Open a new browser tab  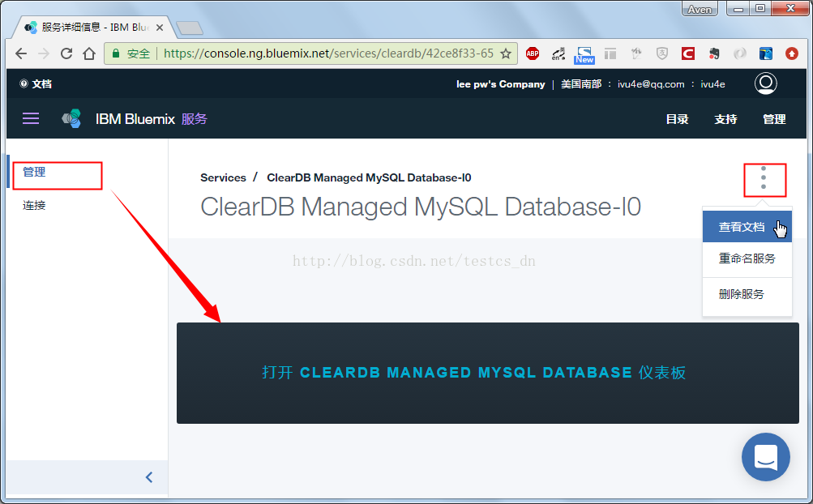(189, 28)
